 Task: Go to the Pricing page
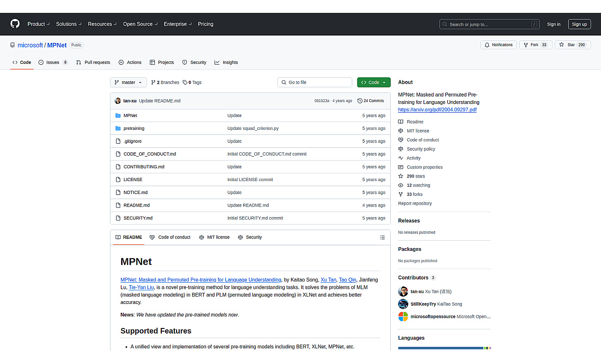[206, 24]
